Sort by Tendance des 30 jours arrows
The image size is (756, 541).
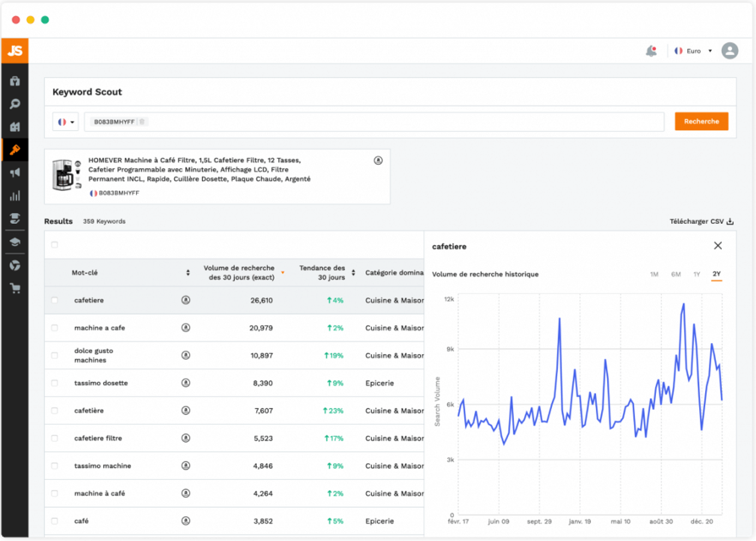click(353, 273)
